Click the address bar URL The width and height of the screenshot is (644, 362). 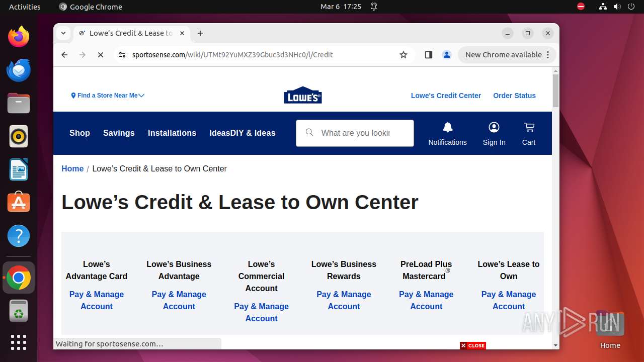coord(232,55)
